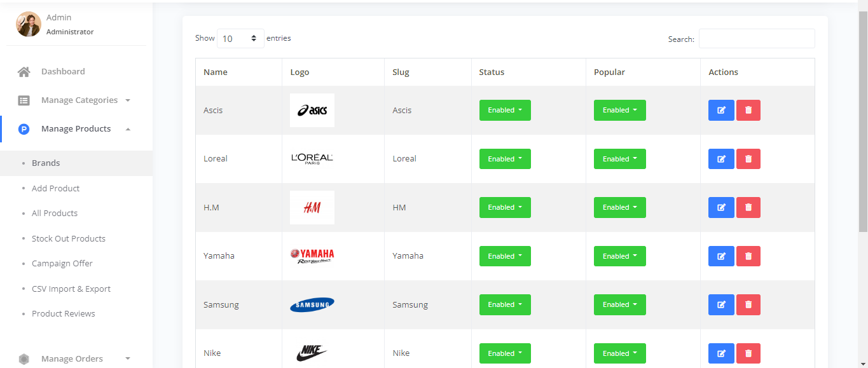Viewport: 868px width, 368px height.
Task: Click the Search input field
Action: pos(756,39)
